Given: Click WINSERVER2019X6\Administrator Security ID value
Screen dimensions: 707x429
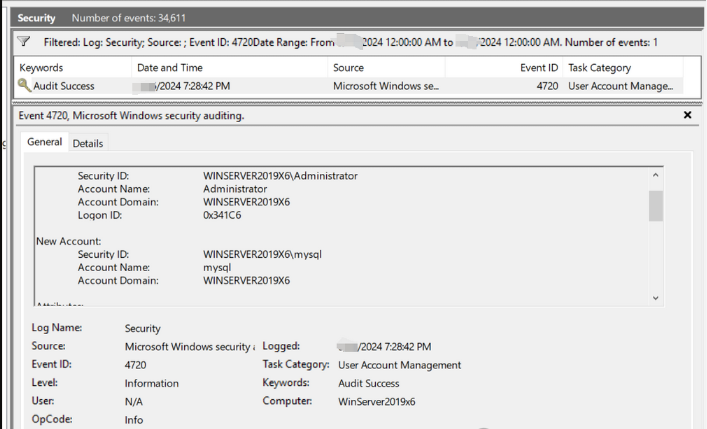Looking at the screenshot, I should point(280,175).
